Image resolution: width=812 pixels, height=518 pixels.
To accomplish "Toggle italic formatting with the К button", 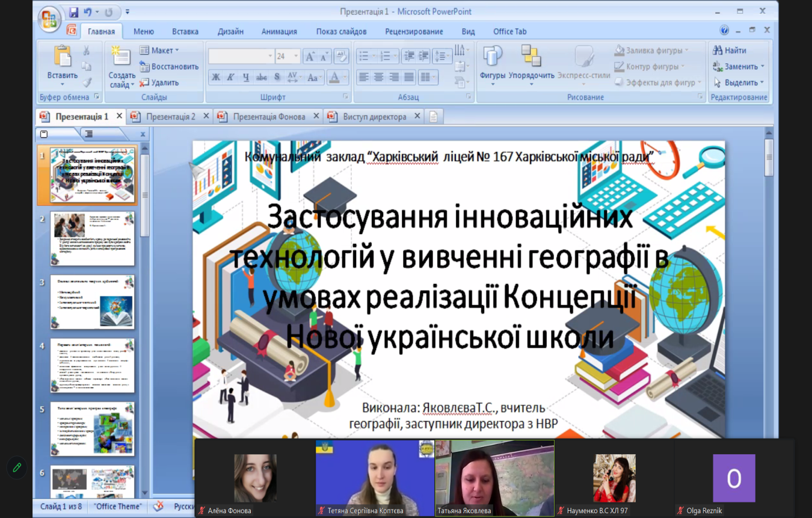I will pos(230,77).
